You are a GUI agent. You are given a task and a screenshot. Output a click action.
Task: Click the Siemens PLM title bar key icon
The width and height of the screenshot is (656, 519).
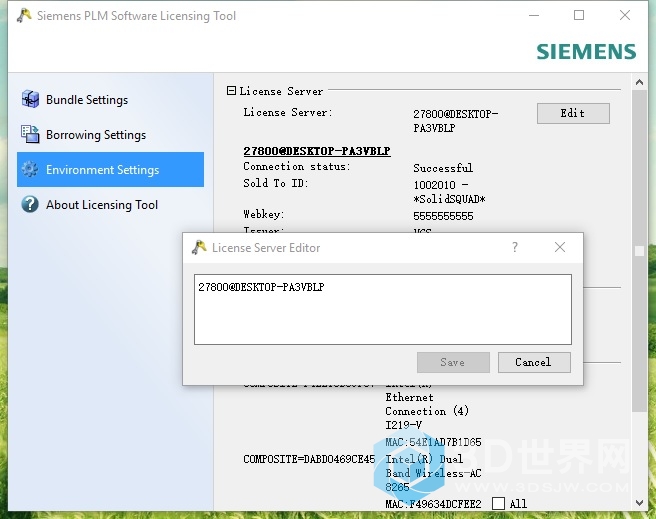coord(24,15)
